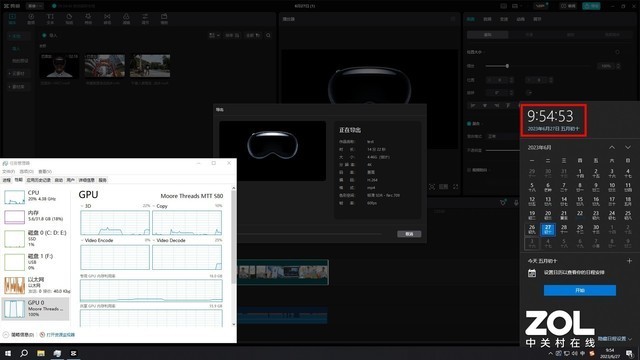The width and height of the screenshot is (640, 360).
Task: Select disk 0 (C: D: E:) in Task Manager
Action: point(36,239)
